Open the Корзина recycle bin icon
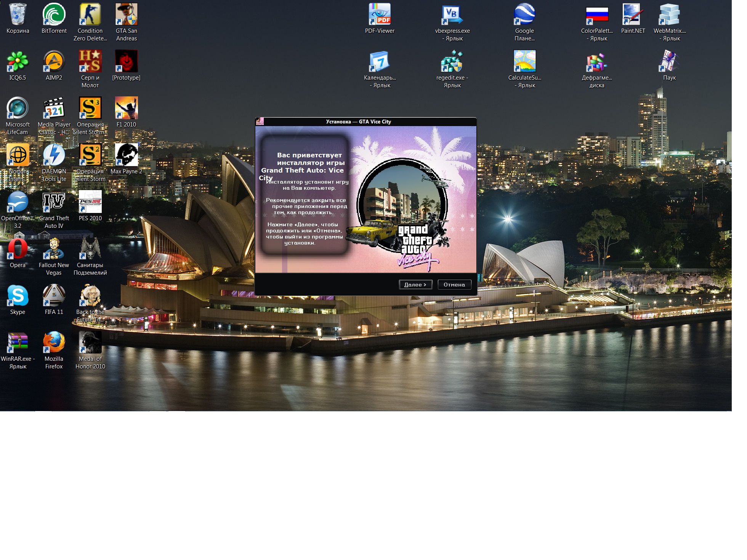Image resolution: width=747 pixels, height=560 pixels. (x=18, y=14)
